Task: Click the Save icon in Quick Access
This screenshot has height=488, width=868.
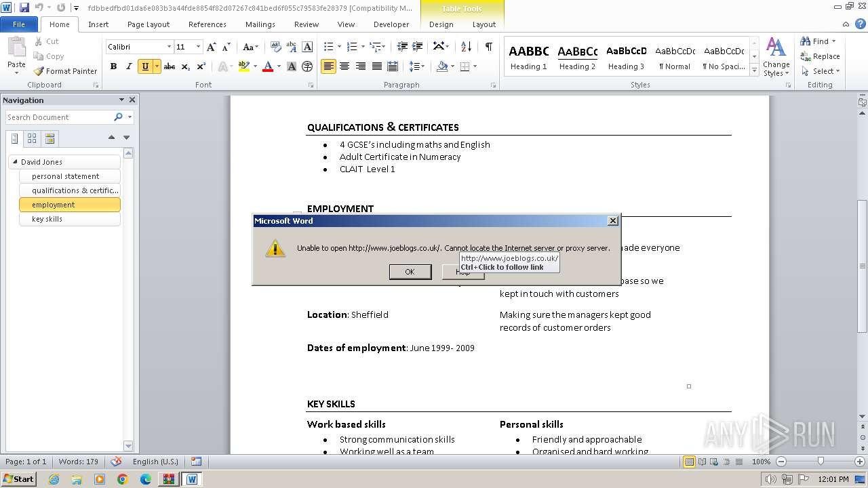Action: [x=24, y=7]
